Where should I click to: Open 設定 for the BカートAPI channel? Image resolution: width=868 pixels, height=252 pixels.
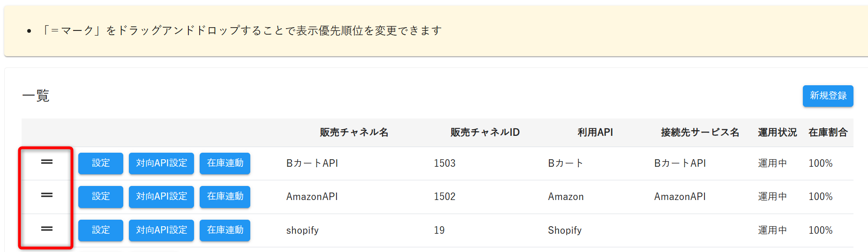click(x=101, y=163)
